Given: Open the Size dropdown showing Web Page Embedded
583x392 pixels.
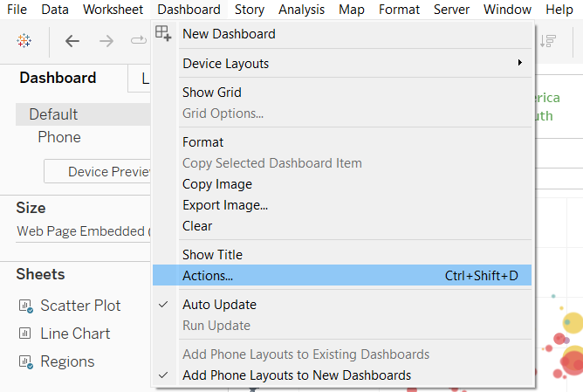Looking at the screenshot, I should click(x=84, y=231).
